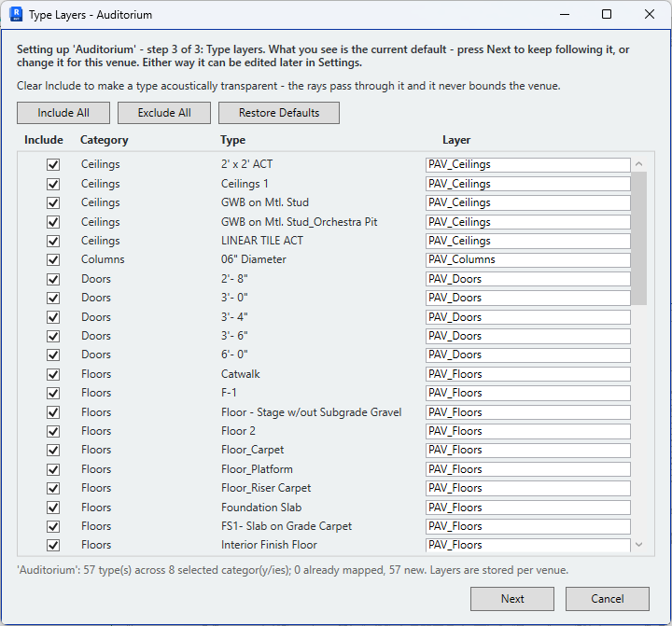Edit layer field for Floor_Riser Carpet
This screenshot has height=626, width=672.
528,488
